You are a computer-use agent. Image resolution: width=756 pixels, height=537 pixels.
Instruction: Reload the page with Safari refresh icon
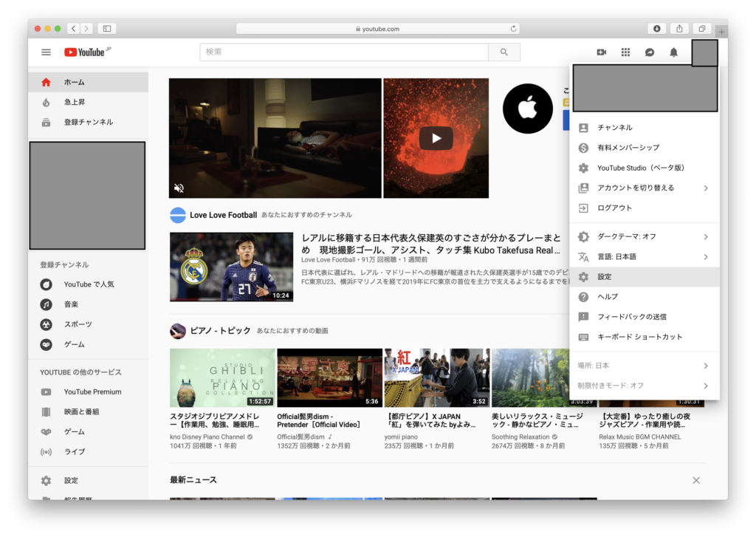tap(514, 29)
